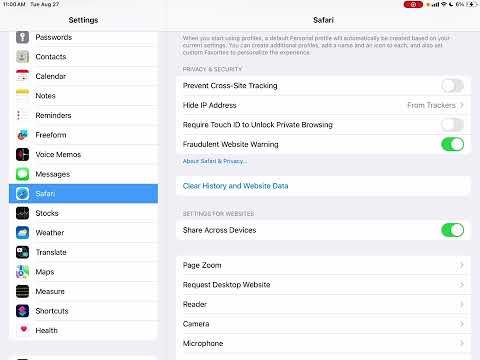480x360 pixels.
Task: Enable Prevent Cross-Site Tracking switch
Action: tap(452, 86)
